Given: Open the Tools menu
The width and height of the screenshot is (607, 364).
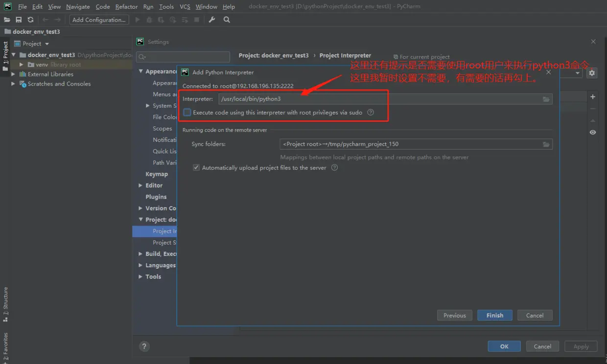Looking at the screenshot, I should (x=166, y=7).
